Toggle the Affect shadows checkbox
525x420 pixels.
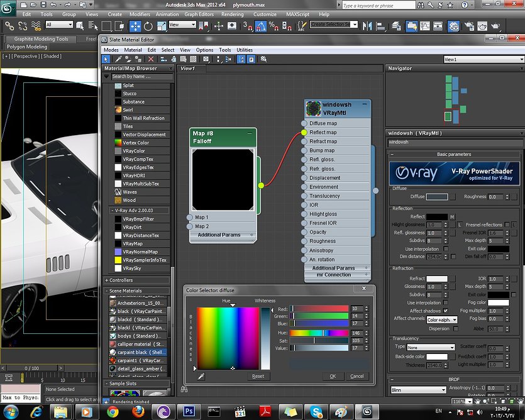(446, 311)
